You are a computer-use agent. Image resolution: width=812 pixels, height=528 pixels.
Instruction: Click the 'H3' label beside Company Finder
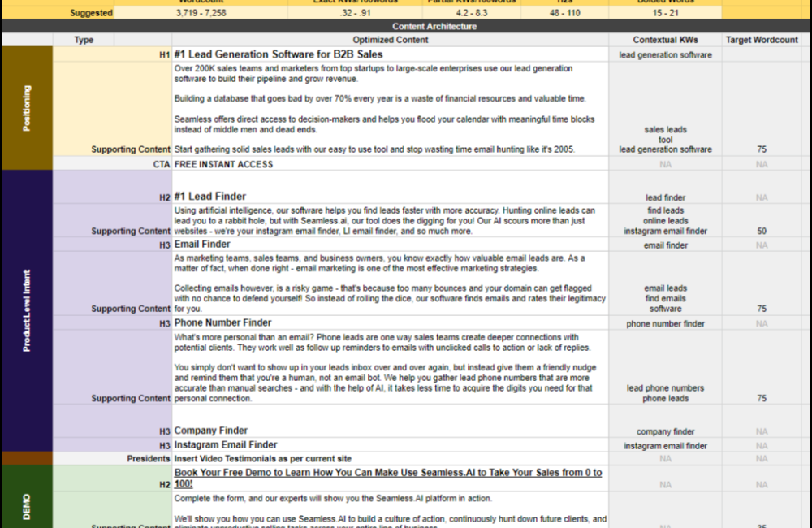click(165, 431)
